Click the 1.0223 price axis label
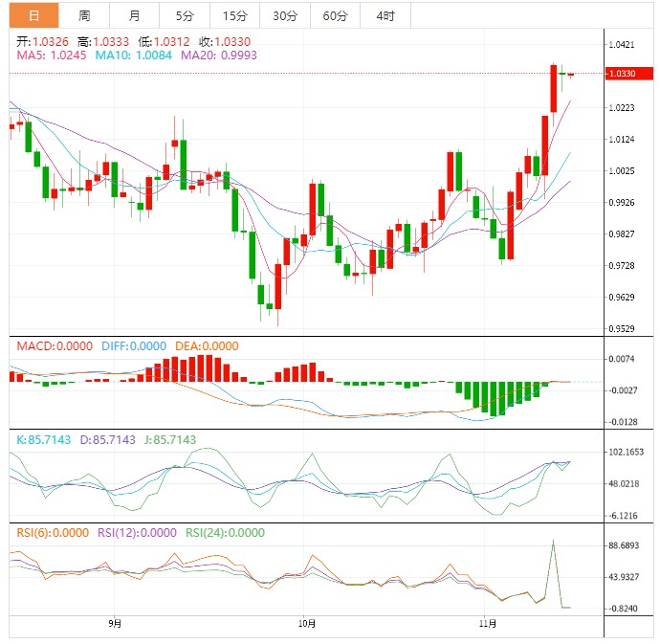Image resolution: width=660 pixels, height=644 pixels. (x=622, y=108)
